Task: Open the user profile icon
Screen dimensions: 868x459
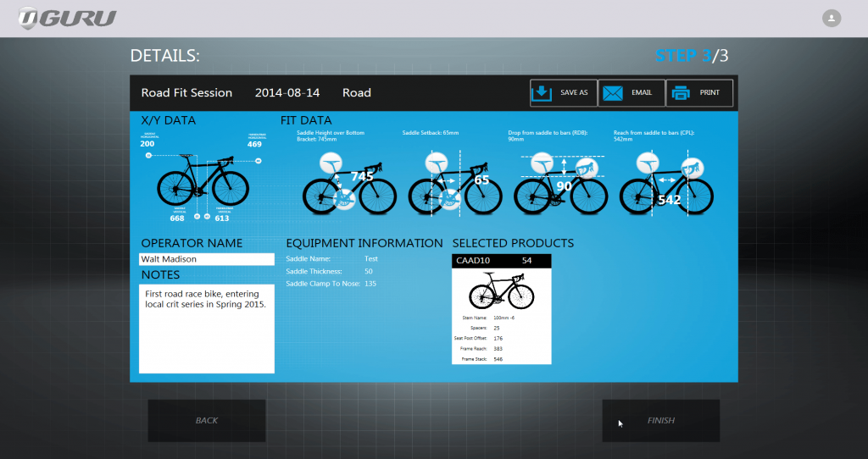Action: (832, 18)
